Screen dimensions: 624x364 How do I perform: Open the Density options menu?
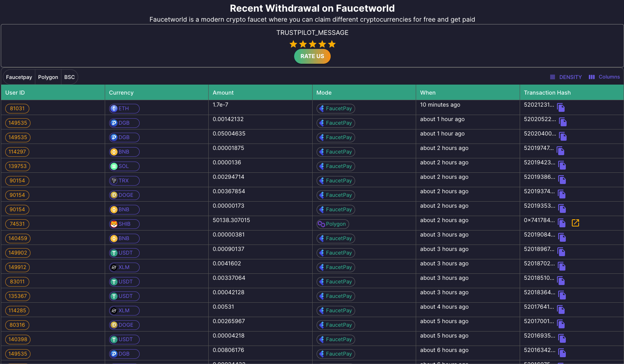(566, 77)
